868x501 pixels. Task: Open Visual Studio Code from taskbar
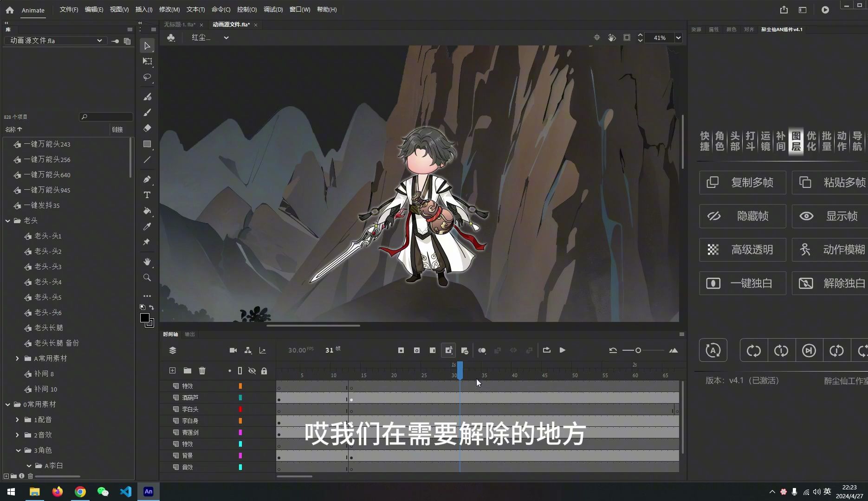point(125,492)
